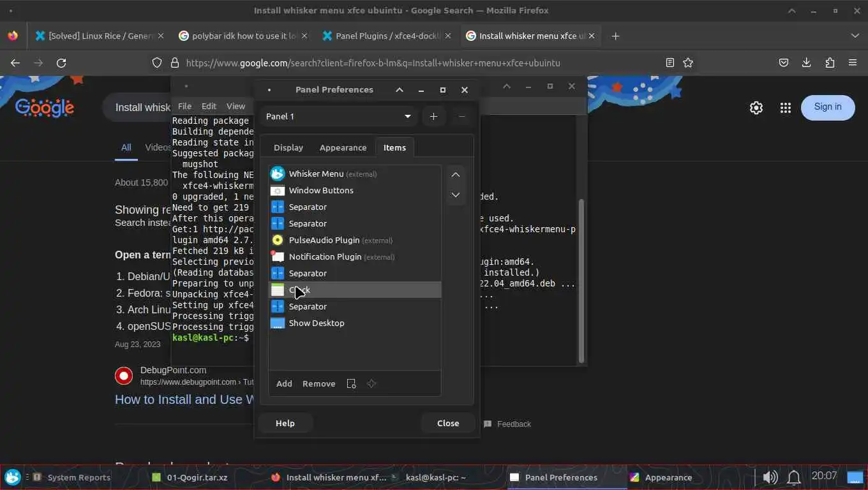Open the item About star icon
The width and height of the screenshot is (868, 490).
click(x=371, y=383)
